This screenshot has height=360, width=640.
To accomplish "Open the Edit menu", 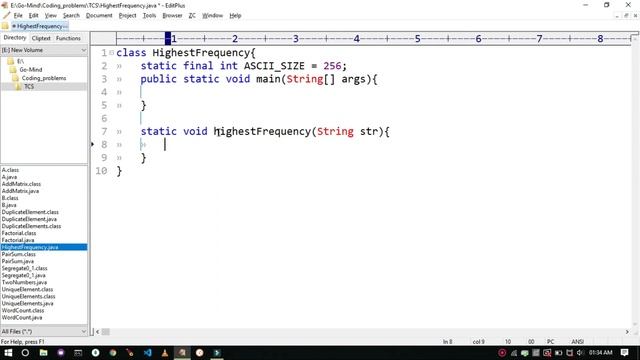I will [33, 16].
